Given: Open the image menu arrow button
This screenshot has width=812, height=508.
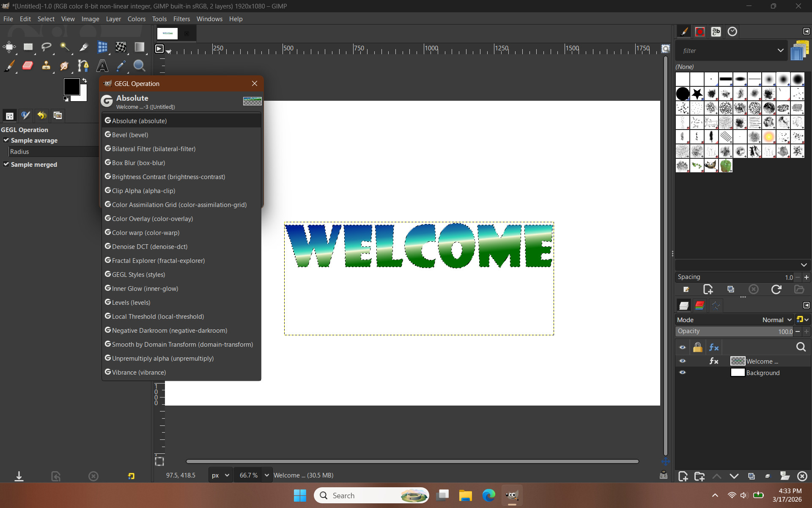Looking at the screenshot, I should pos(159,49).
